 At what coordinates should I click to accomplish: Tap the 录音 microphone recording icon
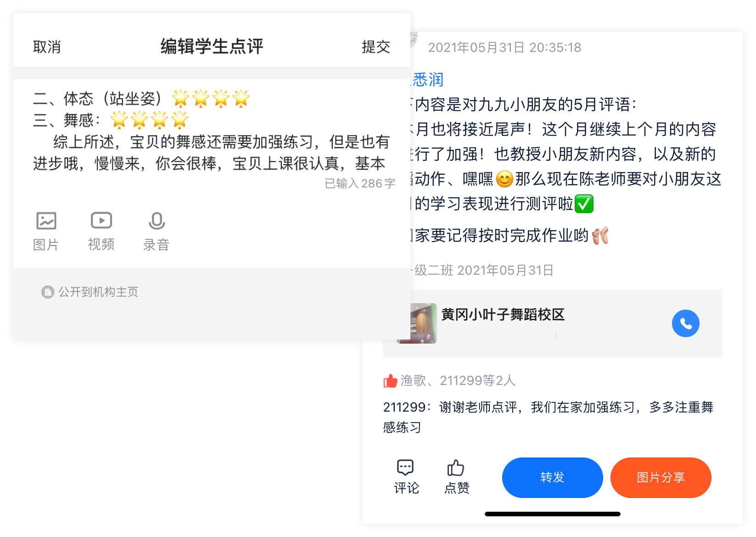coord(157,221)
